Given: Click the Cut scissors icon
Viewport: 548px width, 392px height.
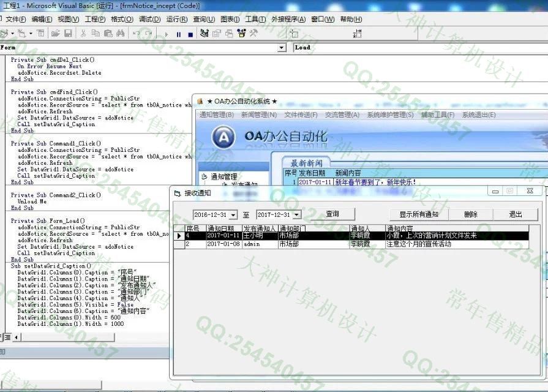Looking at the screenshot, I should point(83,34).
